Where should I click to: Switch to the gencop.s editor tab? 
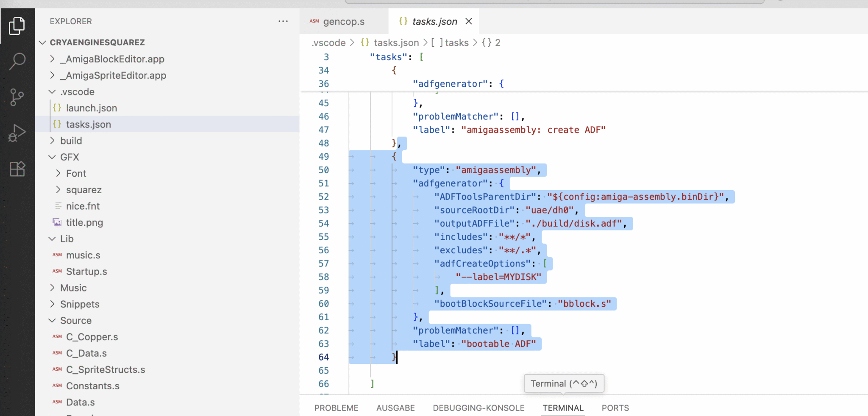click(x=343, y=22)
